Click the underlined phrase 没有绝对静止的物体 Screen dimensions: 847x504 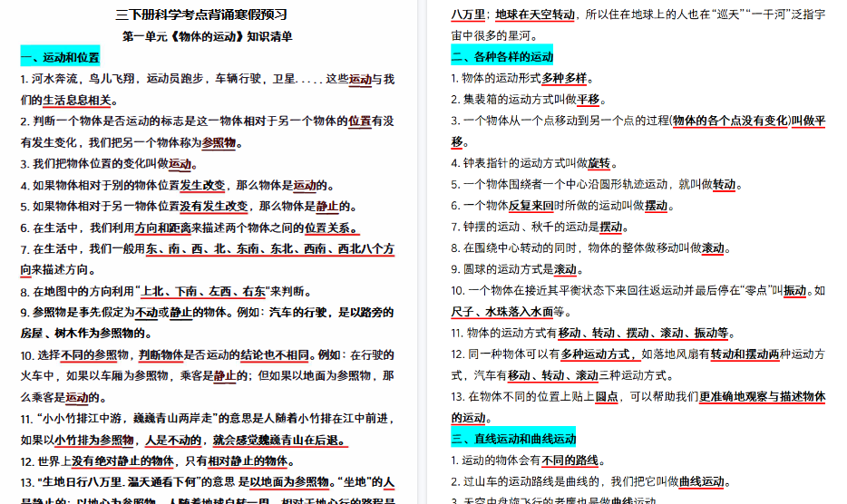(x=122, y=461)
